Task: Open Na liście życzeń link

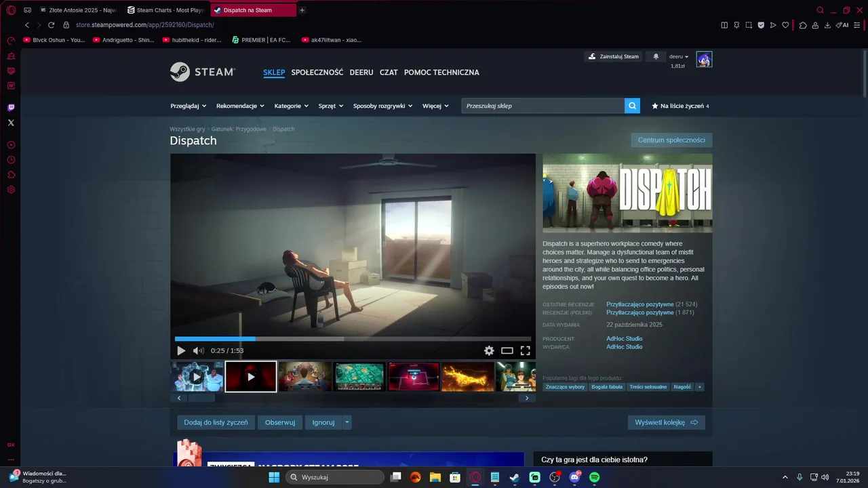Action: (680, 106)
